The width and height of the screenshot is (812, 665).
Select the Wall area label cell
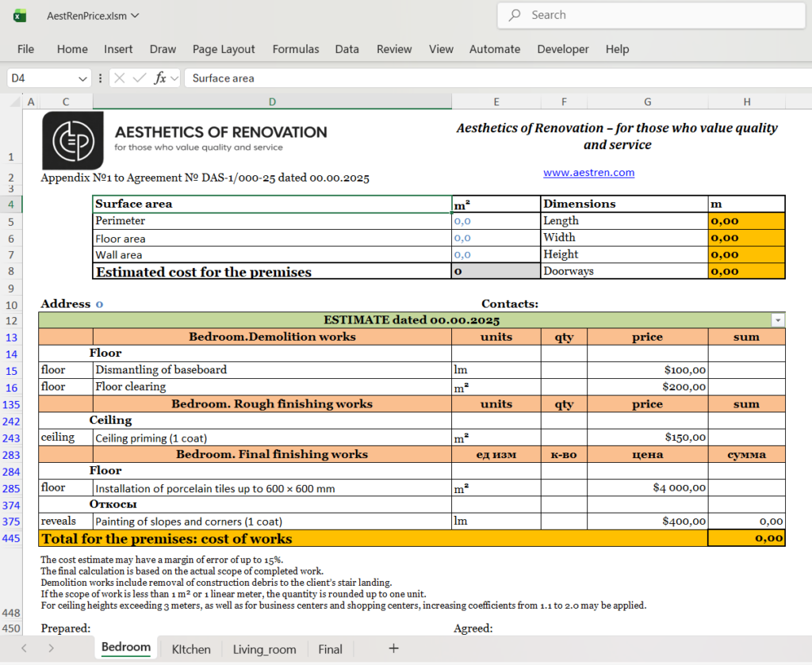tap(273, 254)
